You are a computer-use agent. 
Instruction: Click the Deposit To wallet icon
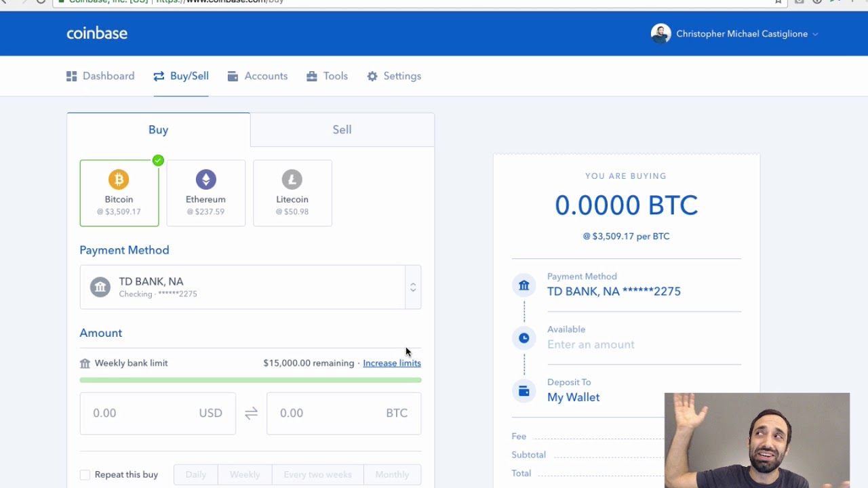[524, 391]
